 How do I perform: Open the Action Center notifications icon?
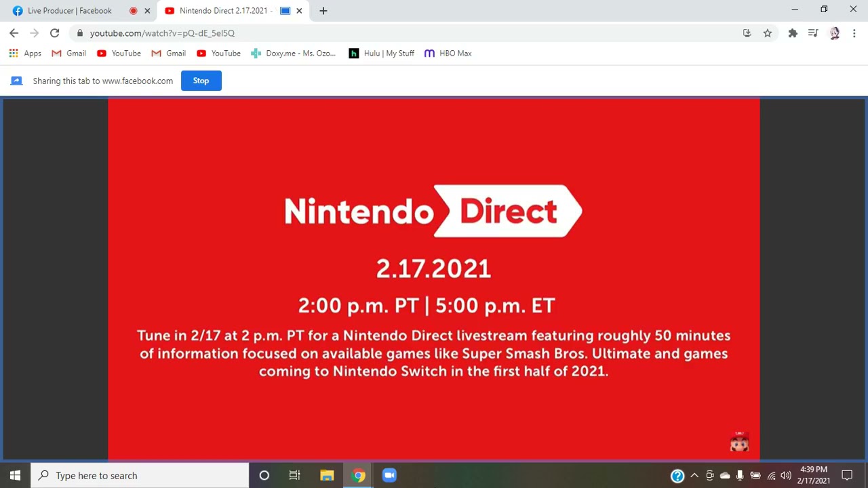pos(847,475)
